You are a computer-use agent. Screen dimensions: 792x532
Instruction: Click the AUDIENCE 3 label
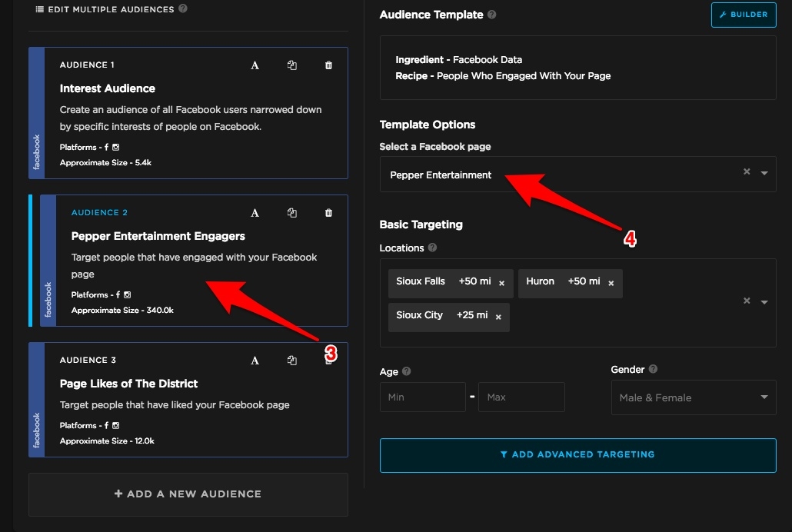pyautogui.click(x=88, y=360)
